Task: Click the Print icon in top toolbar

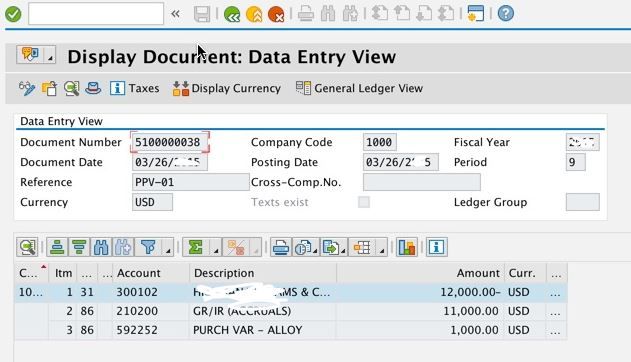Action: click(306, 14)
